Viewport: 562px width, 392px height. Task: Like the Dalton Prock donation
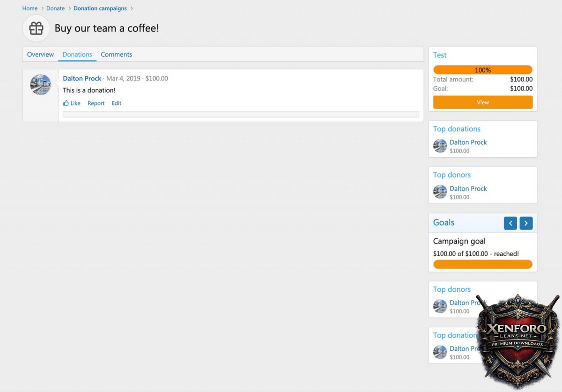pos(72,103)
